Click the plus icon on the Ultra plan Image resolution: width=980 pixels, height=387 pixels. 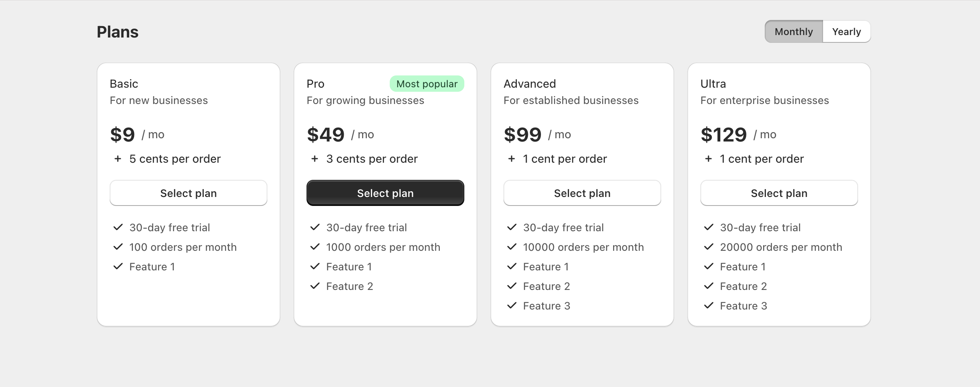point(708,159)
